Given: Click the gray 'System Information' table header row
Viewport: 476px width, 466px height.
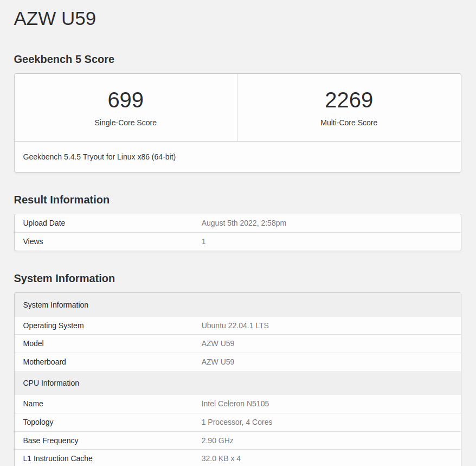Looking at the screenshot, I should (x=237, y=305).
